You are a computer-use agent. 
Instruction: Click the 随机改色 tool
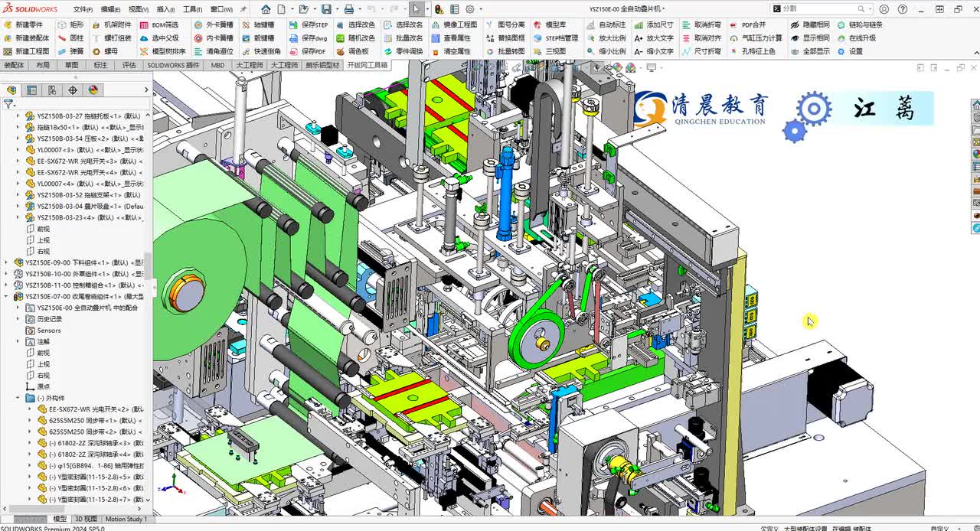354,37
